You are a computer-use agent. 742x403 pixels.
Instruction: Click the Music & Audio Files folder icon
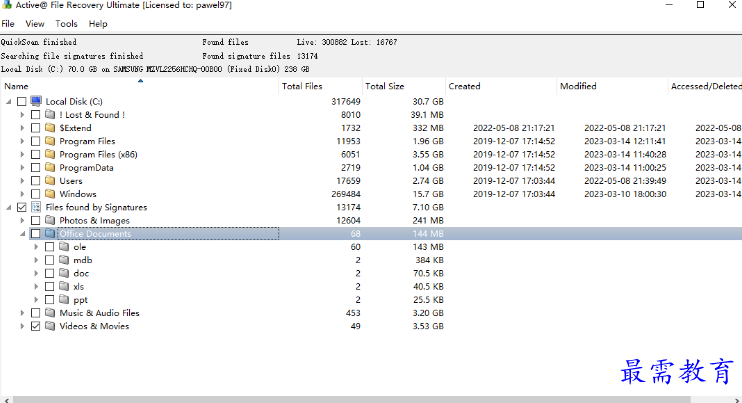click(50, 313)
